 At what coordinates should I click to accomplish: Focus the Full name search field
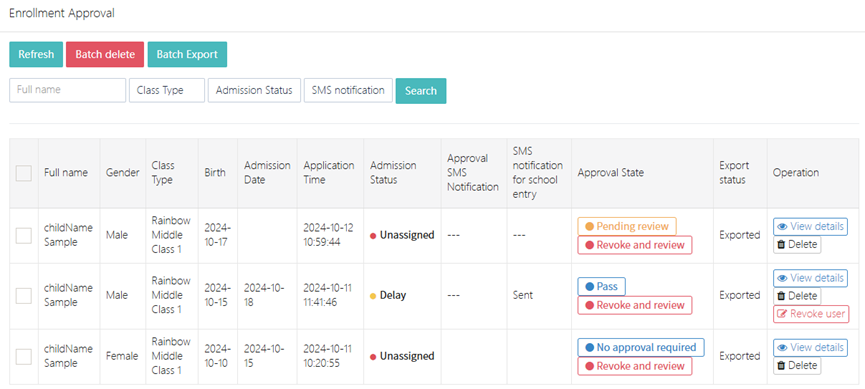tap(67, 90)
